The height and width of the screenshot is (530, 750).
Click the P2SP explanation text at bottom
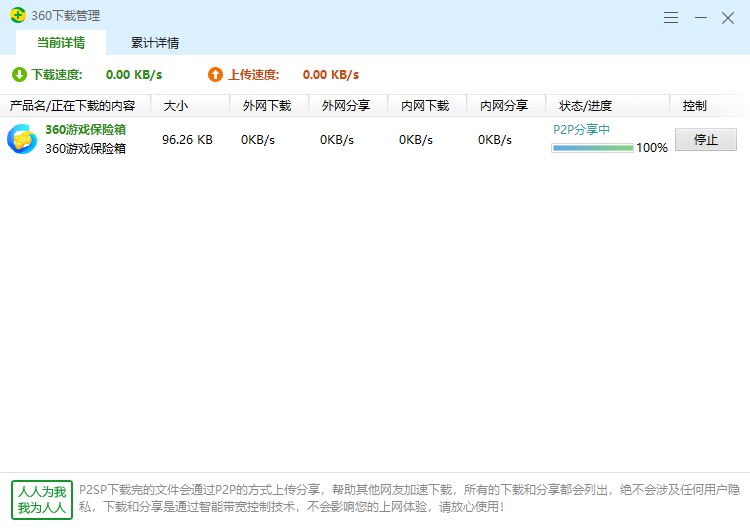point(409,498)
